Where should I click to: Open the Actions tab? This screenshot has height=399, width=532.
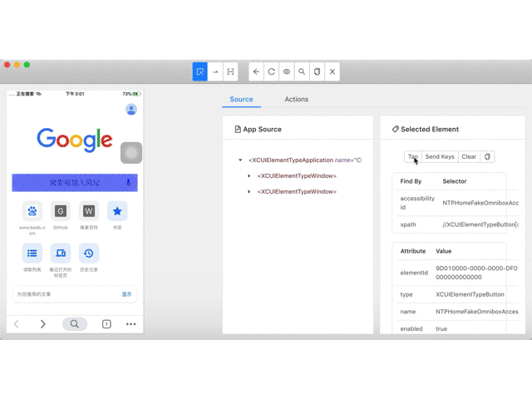(x=296, y=100)
